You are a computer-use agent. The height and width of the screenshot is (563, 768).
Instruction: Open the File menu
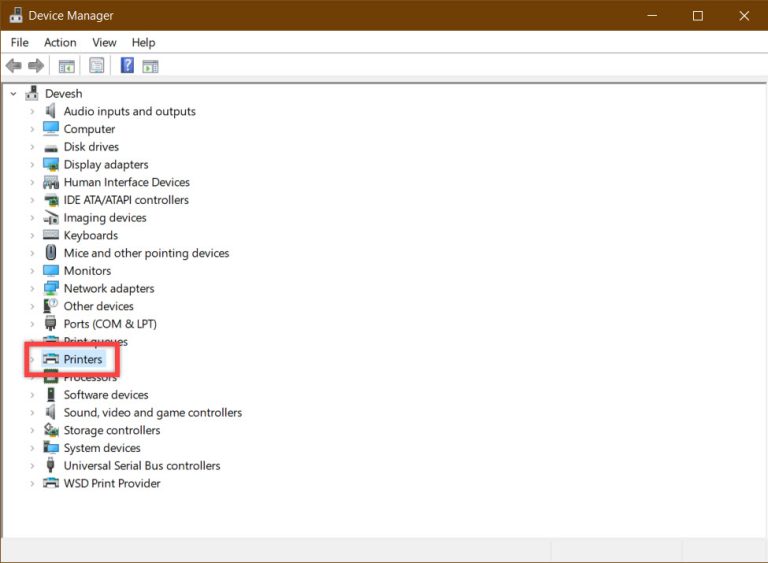20,43
